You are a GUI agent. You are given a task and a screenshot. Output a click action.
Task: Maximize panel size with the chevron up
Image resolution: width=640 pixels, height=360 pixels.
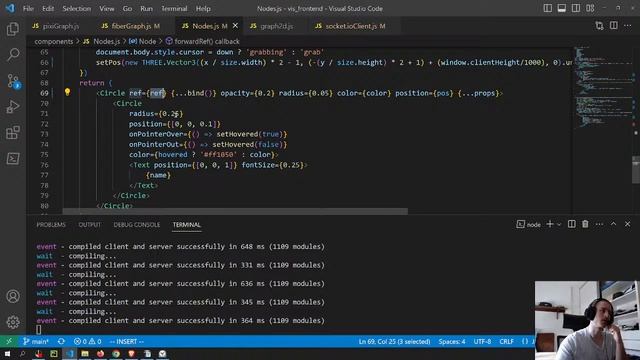coord(613,224)
